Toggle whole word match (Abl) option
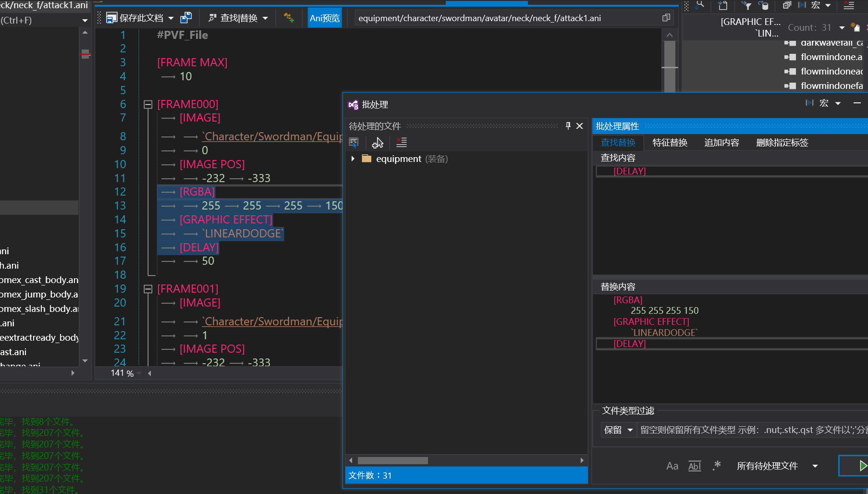This screenshot has height=494, width=868. (x=695, y=466)
